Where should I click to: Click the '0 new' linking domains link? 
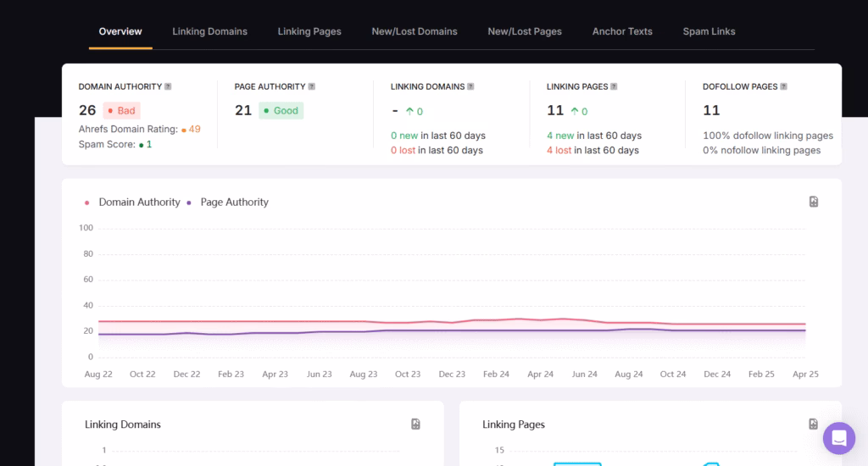click(404, 136)
